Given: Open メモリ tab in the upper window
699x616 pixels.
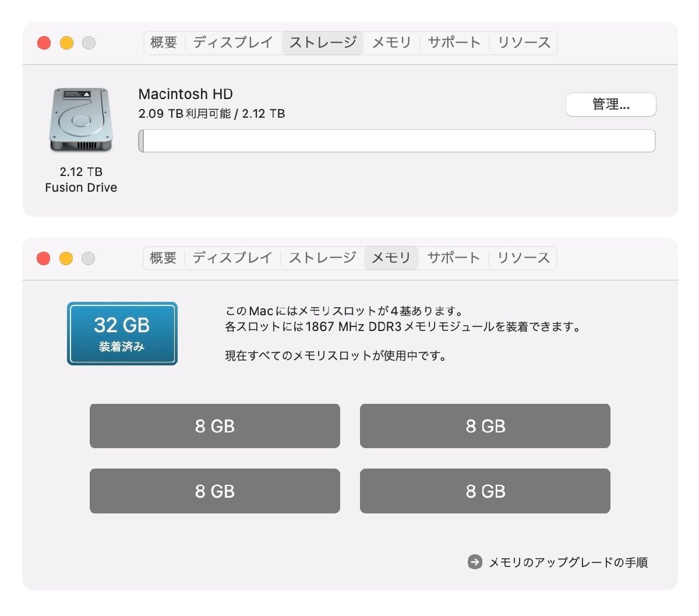Looking at the screenshot, I should (x=391, y=43).
